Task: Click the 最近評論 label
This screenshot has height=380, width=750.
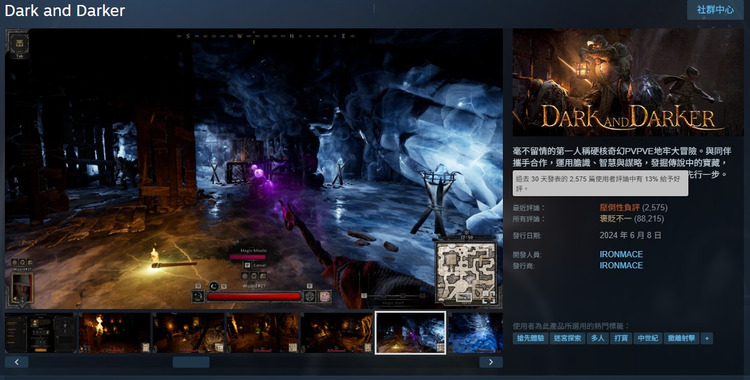Action: click(x=529, y=208)
